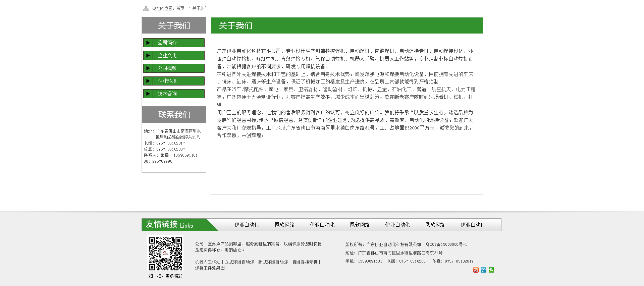
Task: Click the 直缝焊接专机 footer link
Action: [x=305, y=262]
